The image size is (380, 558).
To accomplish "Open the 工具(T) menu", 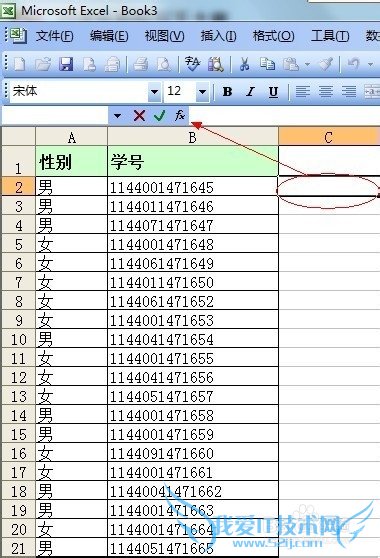I will (330, 36).
